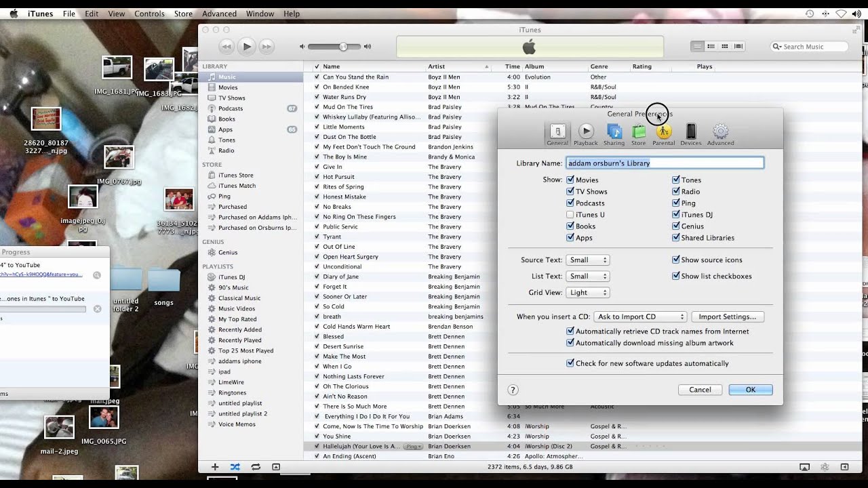Click the Search Music field
Image resolution: width=868 pixels, height=488 pixels.
point(810,47)
